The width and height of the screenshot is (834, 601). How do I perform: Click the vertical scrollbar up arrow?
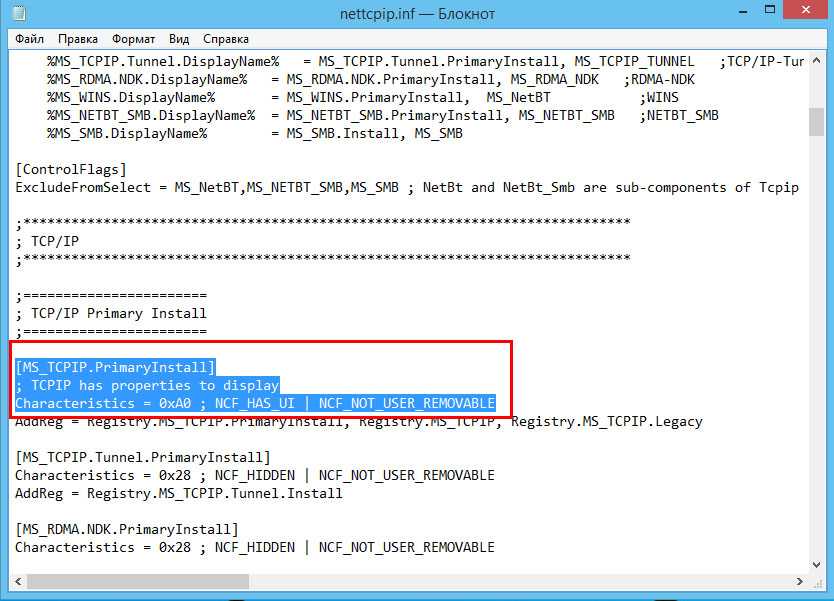816,60
